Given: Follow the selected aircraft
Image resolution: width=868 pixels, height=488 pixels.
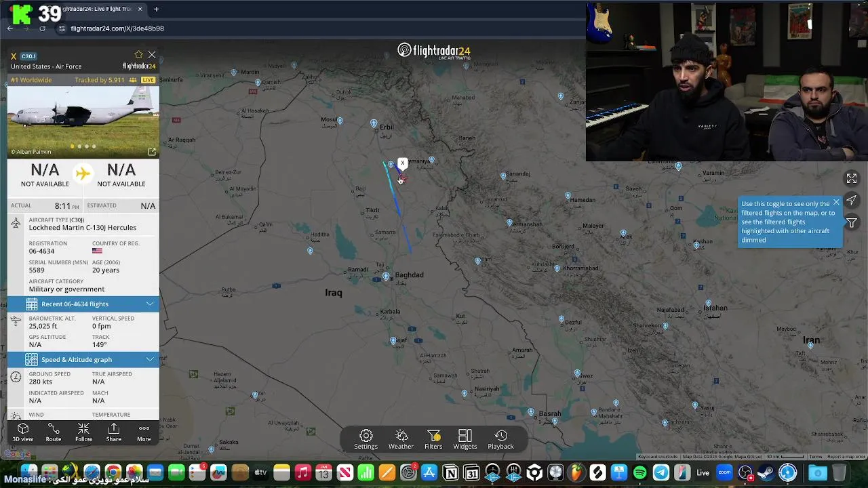Looking at the screenshot, I should pos(83,432).
